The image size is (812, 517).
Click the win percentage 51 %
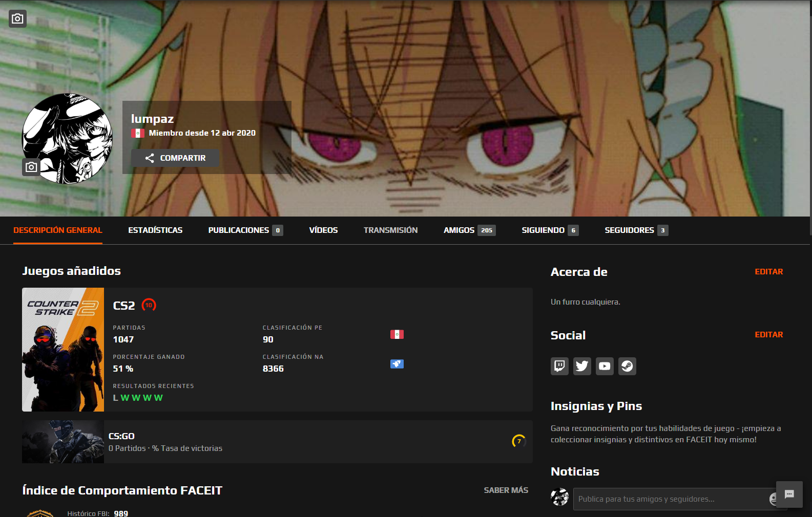[123, 369]
